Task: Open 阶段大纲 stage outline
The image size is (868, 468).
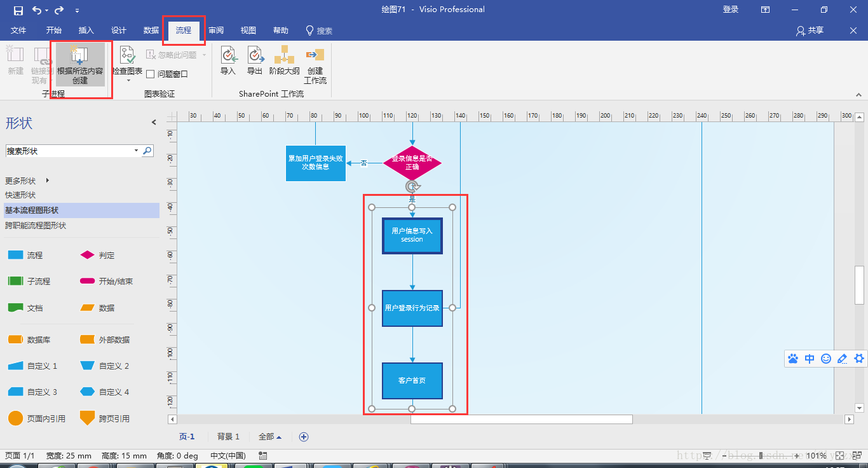Action: pos(284,60)
